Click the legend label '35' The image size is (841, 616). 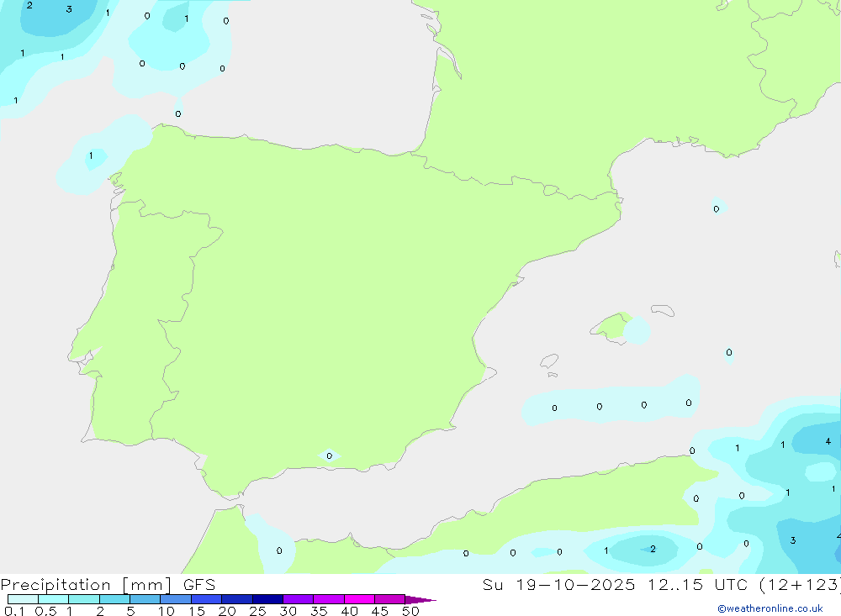coord(319,611)
